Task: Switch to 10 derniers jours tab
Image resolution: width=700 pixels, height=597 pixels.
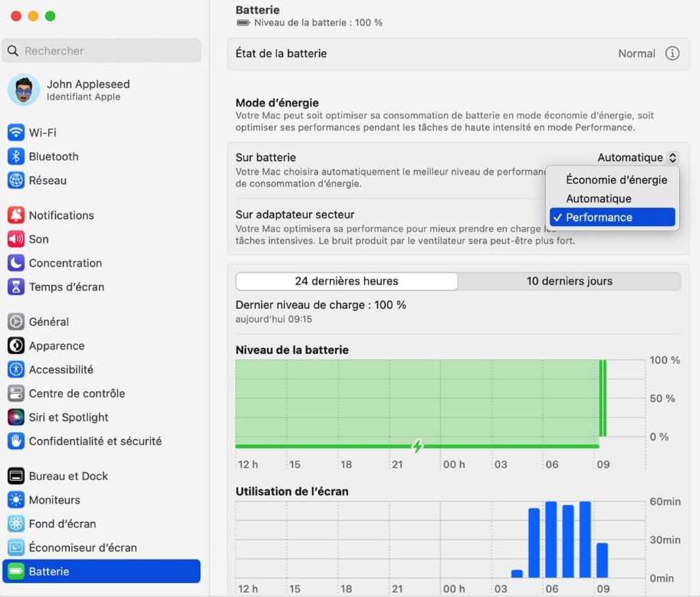Action: tap(569, 281)
